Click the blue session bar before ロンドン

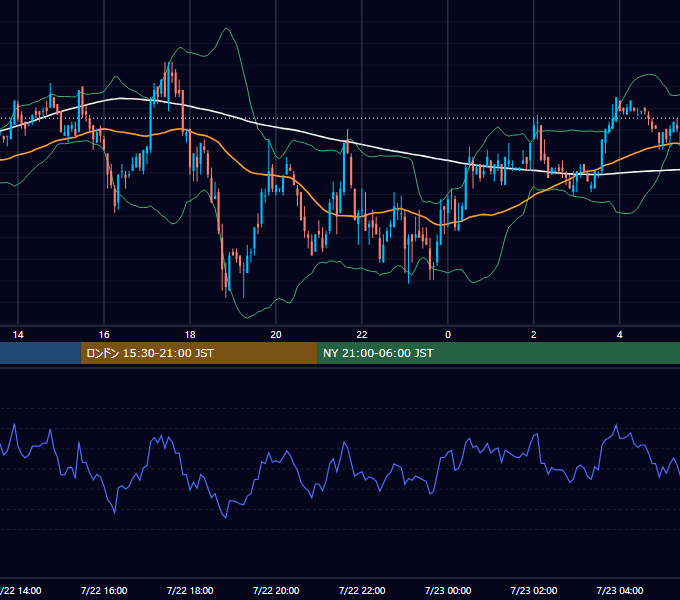tap(40, 353)
